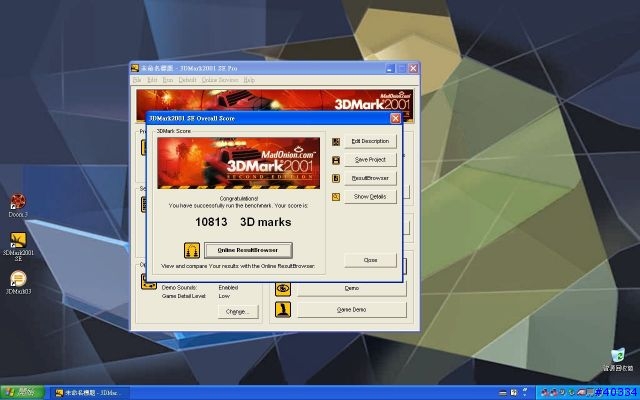This screenshot has height=400, width=640.
Task: Click the 3DMark2001 title bar app icon
Action: pos(135,68)
